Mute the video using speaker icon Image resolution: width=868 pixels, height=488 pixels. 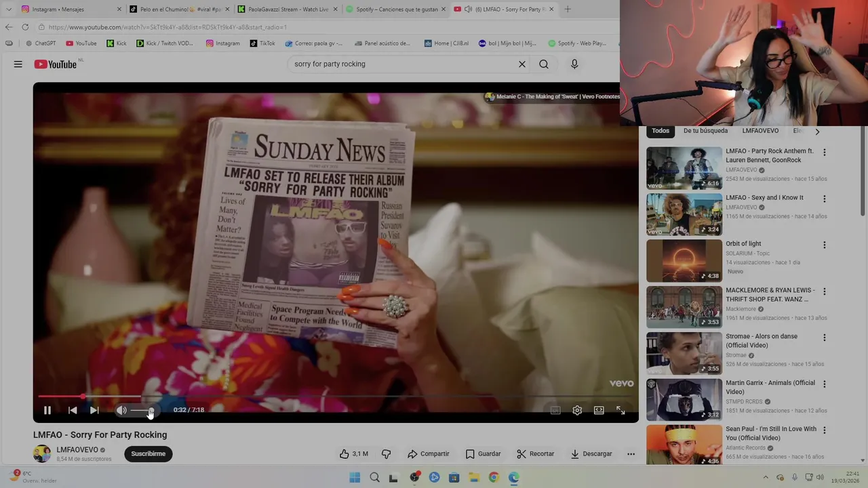pos(121,410)
